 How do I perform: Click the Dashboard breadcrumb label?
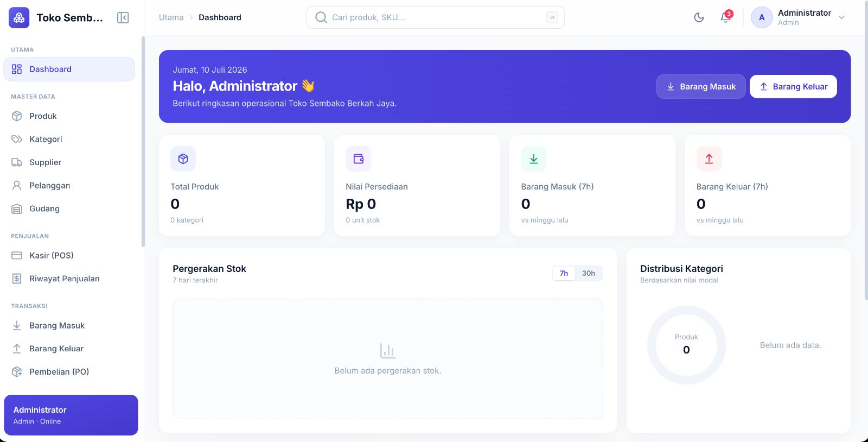click(220, 17)
